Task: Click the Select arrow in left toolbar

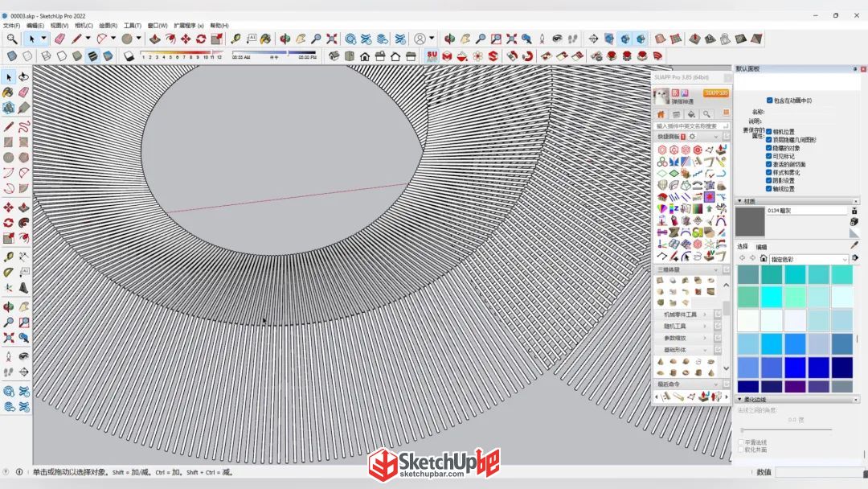Action: click(x=8, y=76)
